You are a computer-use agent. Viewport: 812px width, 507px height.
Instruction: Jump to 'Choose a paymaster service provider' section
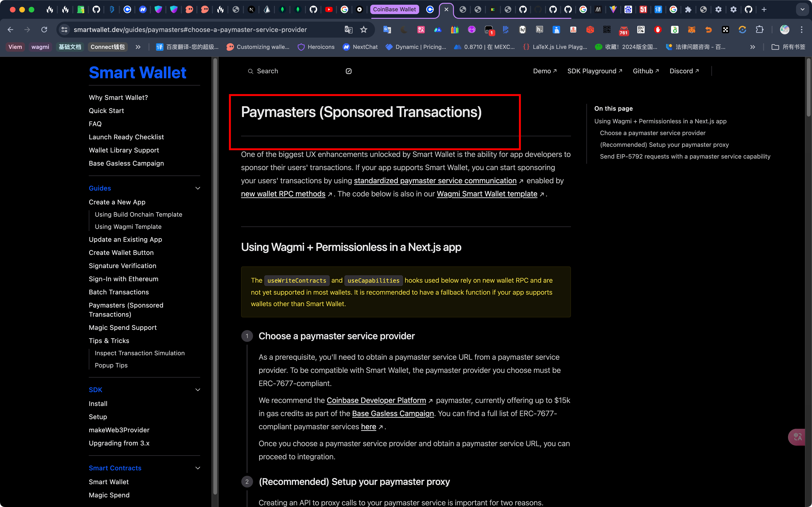652,133
